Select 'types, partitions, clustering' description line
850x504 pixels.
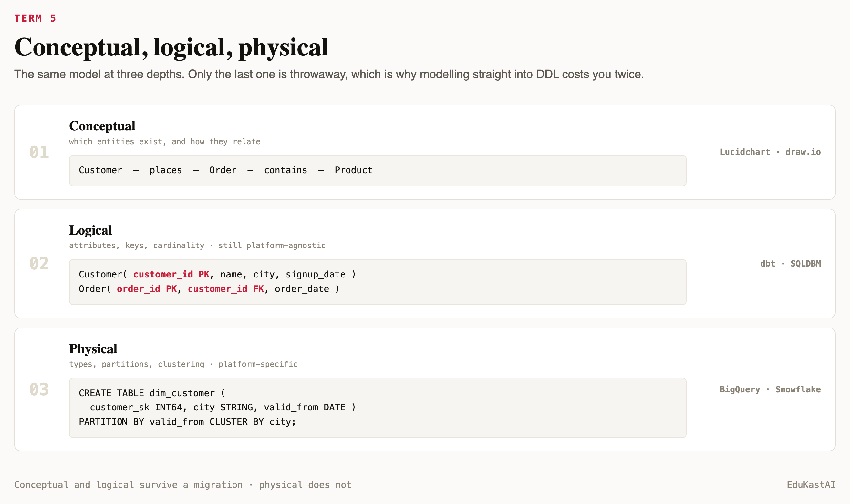coord(183,364)
